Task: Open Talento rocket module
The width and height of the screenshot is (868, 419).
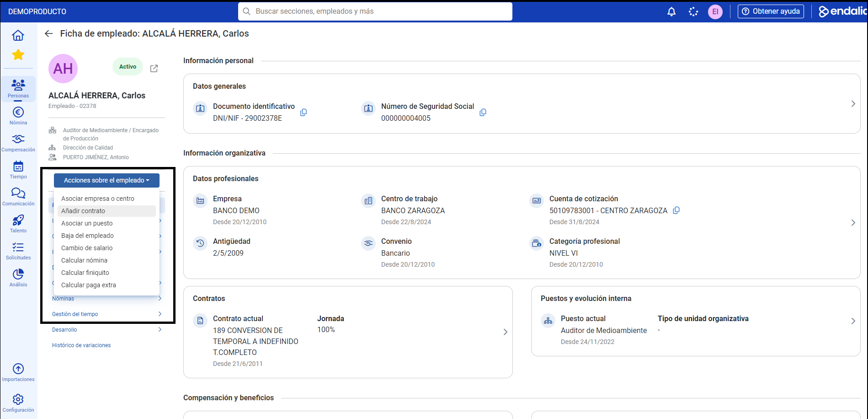Action: click(x=18, y=224)
